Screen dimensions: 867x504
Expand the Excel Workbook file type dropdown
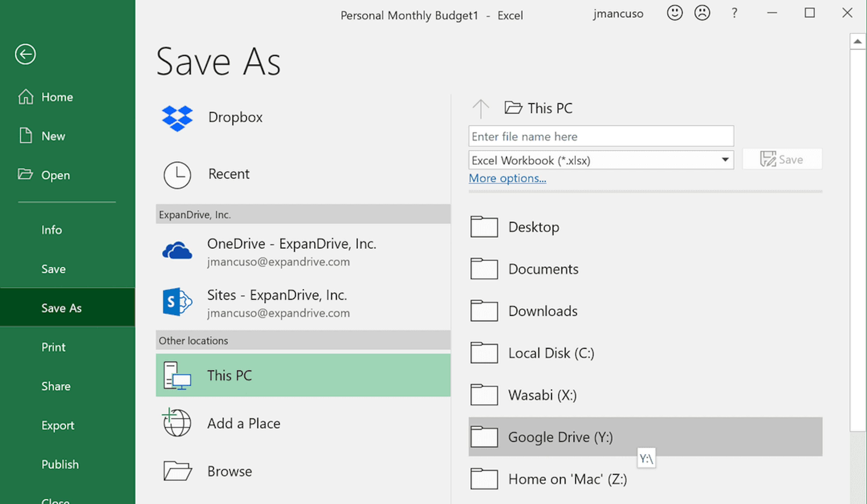[x=725, y=160]
